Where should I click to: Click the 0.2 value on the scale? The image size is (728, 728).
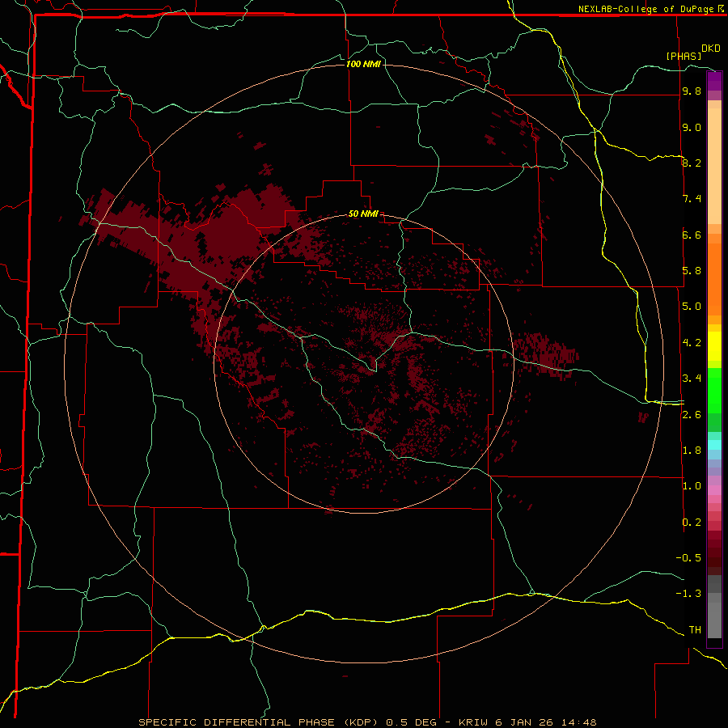click(x=692, y=523)
